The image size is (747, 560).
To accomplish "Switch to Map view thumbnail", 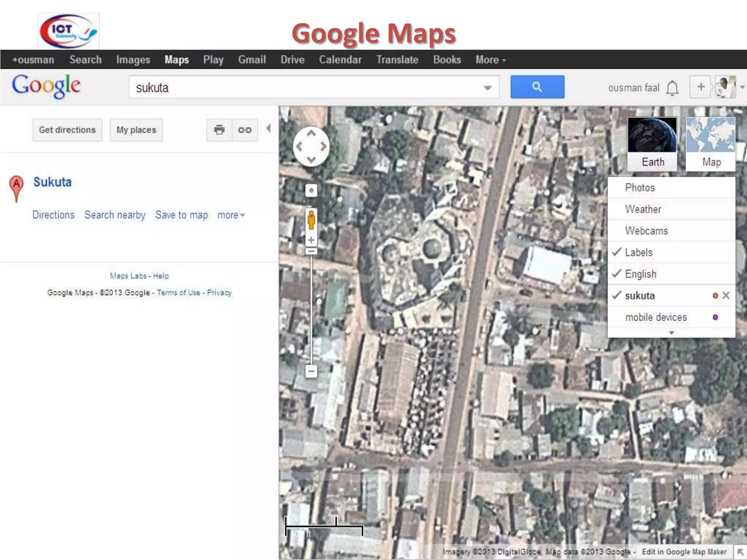I will 711,144.
